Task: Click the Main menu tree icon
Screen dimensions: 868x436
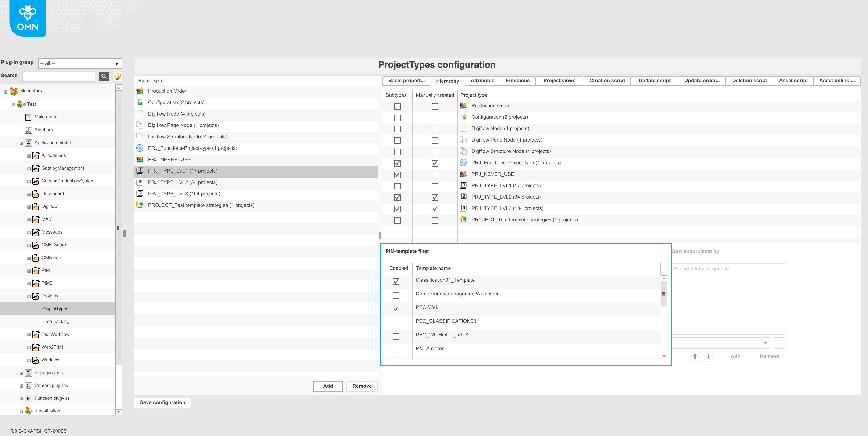Action: (x=28, y=117)
